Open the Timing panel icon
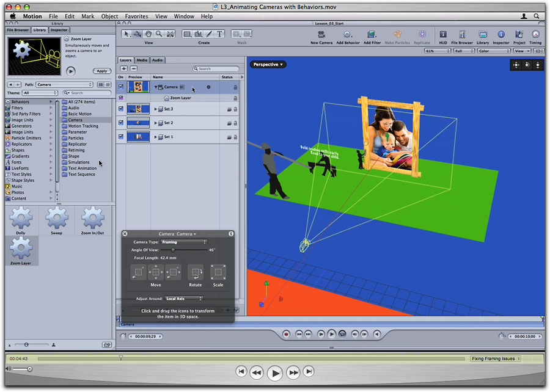Image resolution: width=550 pixels, height=392 pixels. [535, 35]
